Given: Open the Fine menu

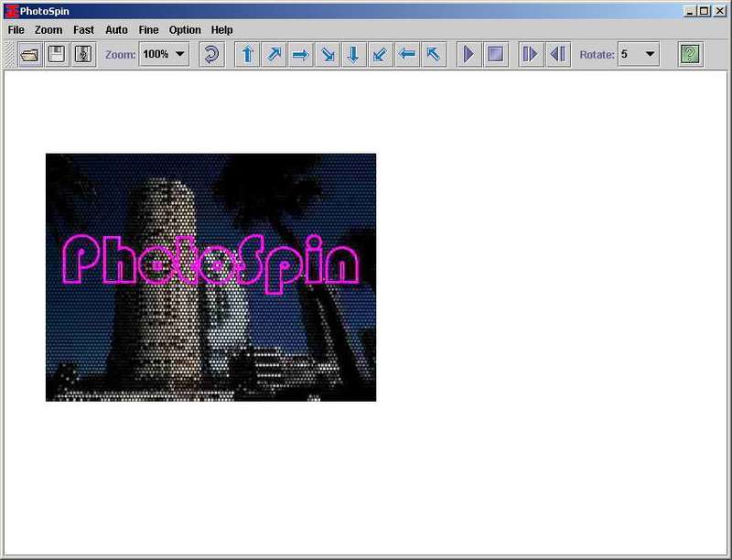Looking at the screenshot, I should (148, 30).
